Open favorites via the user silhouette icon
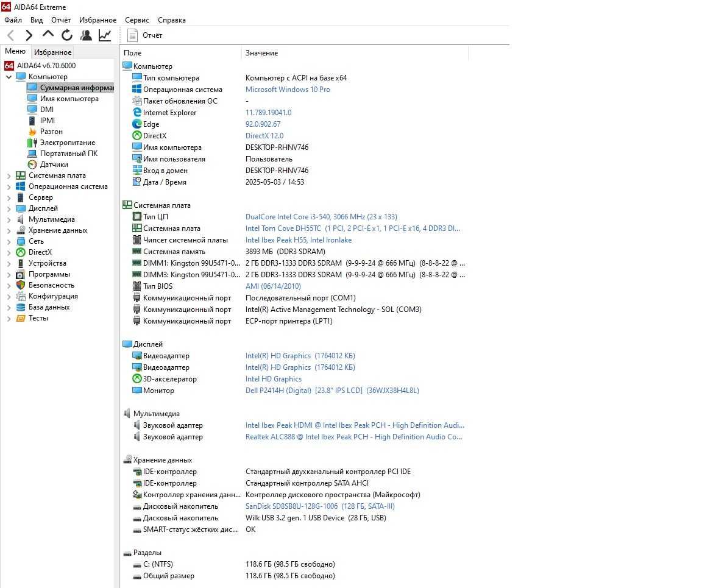Viewport: 702px width, 588px height. [x=86, y=35]
